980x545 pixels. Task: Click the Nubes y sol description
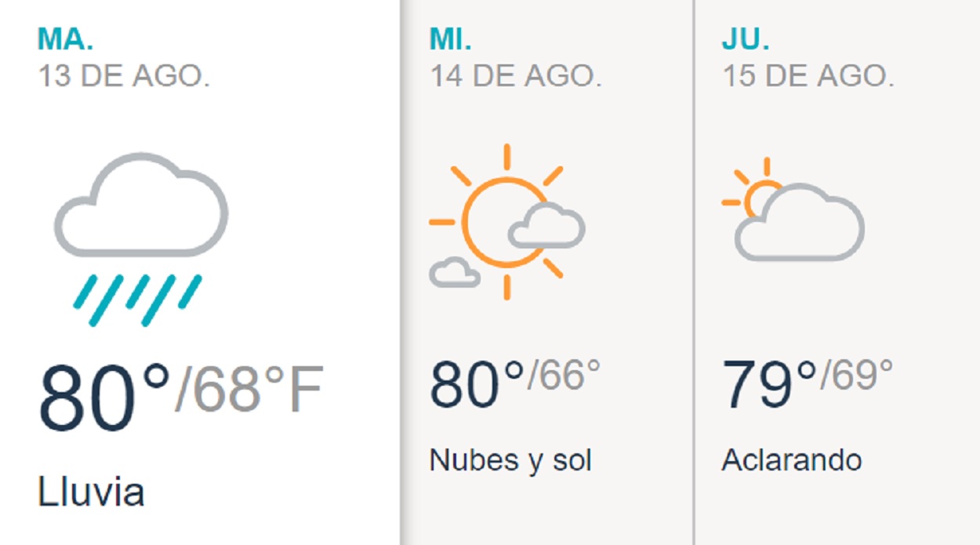coord(510,460)
